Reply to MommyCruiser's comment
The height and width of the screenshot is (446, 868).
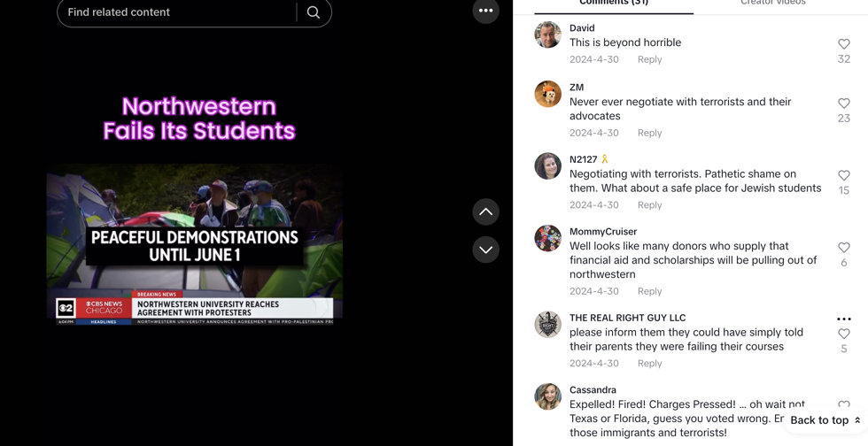(x=649, y=291)
